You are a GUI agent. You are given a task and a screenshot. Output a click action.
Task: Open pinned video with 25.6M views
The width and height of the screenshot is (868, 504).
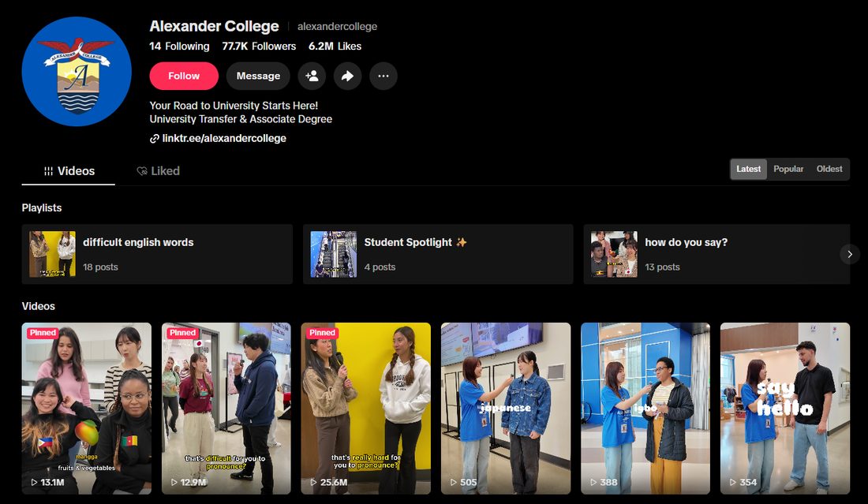[366, 409]
